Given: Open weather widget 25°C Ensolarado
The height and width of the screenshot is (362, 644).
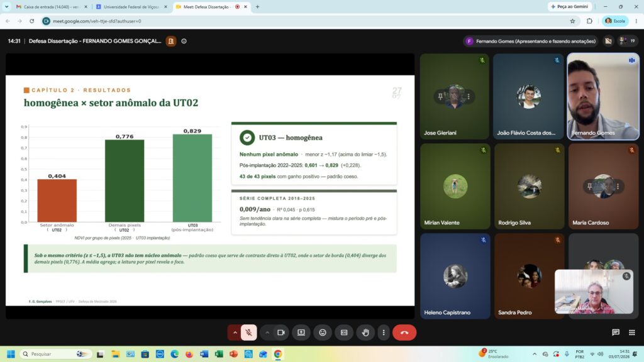Looking at the screenshot, I should point(494,353).
